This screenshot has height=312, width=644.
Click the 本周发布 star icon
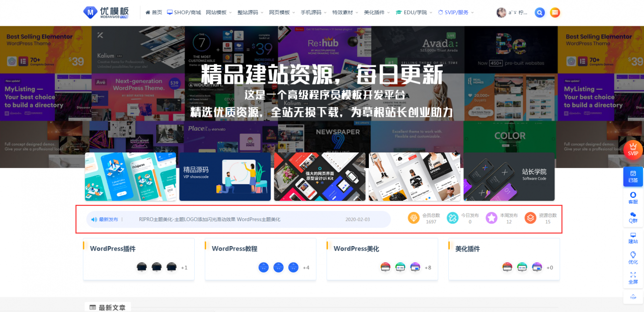coord(492,218)
